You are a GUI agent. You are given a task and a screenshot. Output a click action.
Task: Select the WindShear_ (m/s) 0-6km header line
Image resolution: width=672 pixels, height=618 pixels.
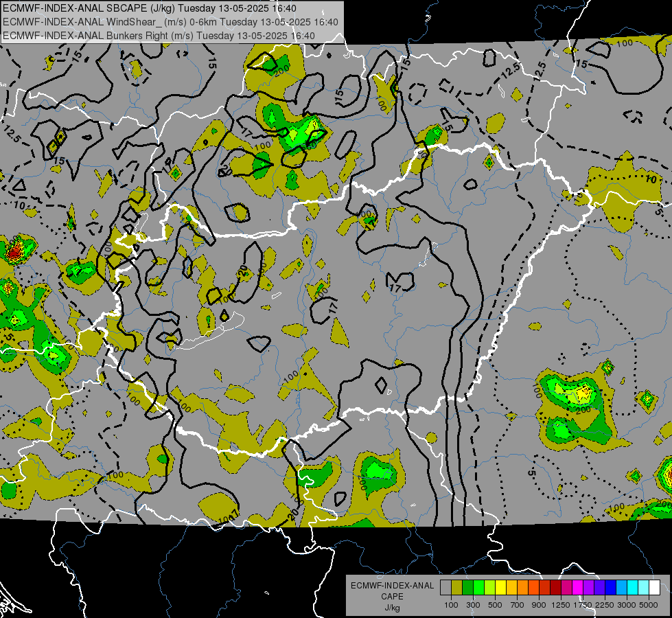(170, 22)
